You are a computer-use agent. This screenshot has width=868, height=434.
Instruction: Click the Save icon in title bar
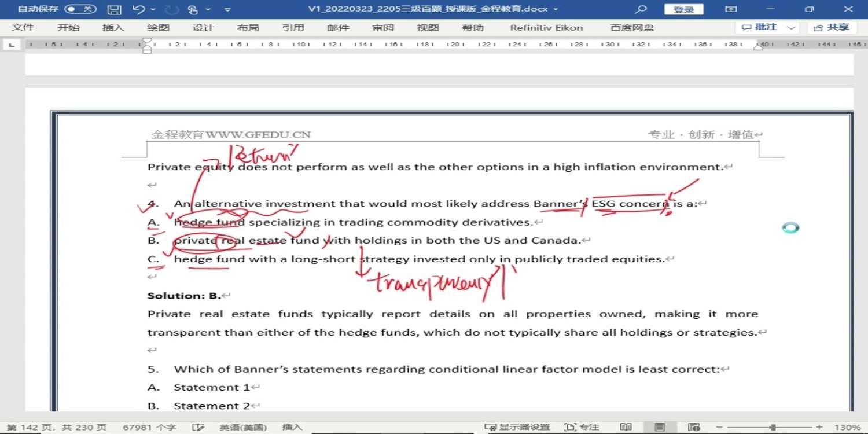115,9
